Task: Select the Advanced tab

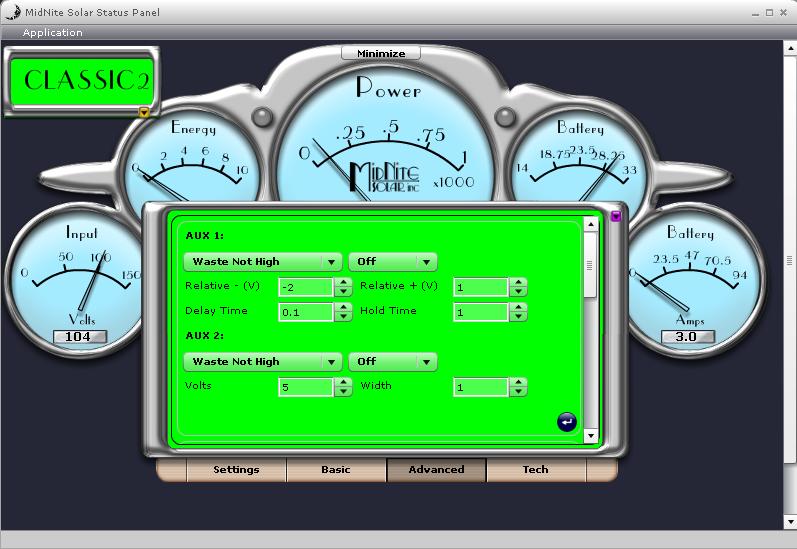Action: click(436, 470)
